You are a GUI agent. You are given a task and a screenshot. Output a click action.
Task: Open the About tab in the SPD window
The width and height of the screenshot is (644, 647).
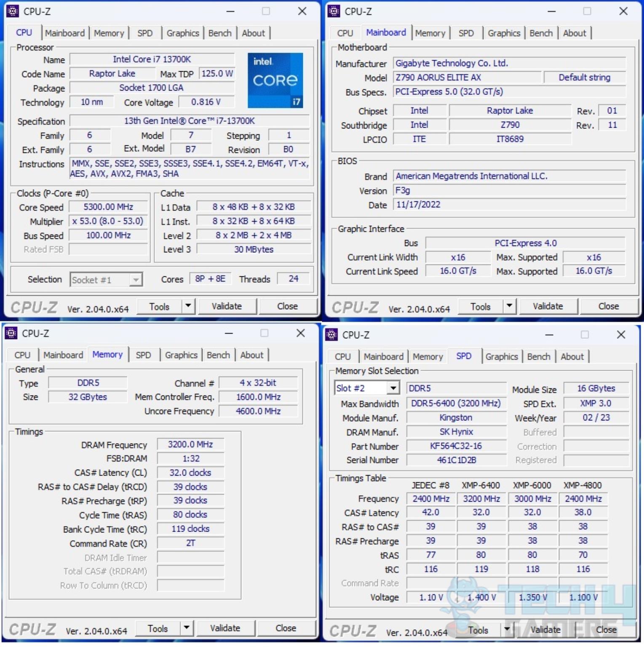click(x=572, y=356)
